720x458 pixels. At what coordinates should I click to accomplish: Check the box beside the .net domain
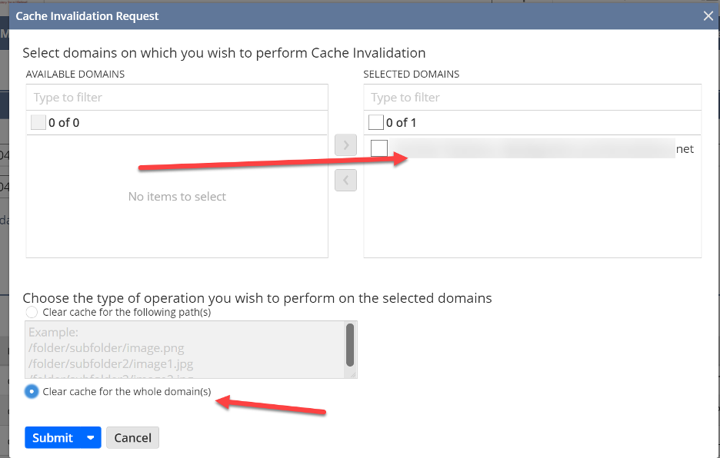379,148
